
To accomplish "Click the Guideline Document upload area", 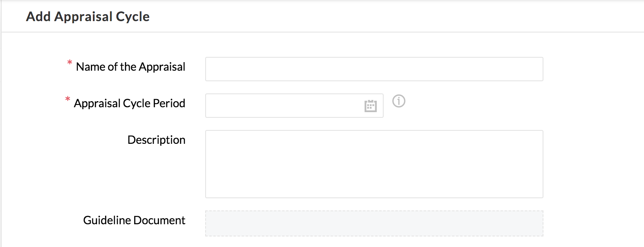I will click(x=374, y=223).
